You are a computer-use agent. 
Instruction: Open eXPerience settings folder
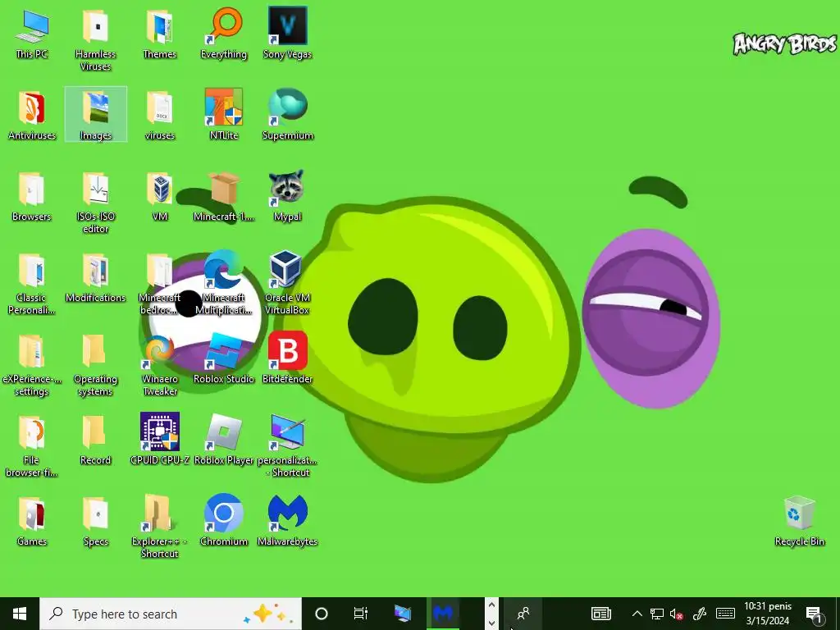click(32, 365)
